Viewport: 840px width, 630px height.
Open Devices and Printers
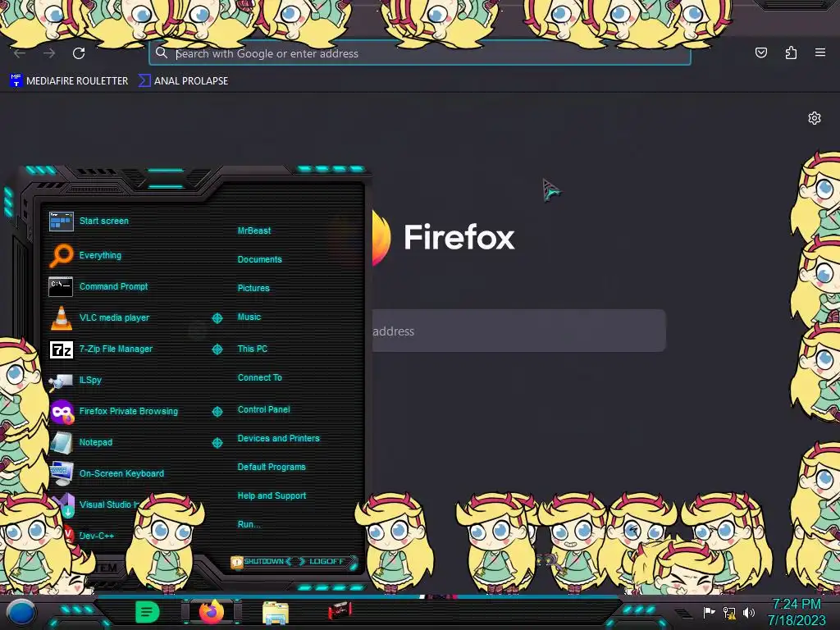point(279,438)
